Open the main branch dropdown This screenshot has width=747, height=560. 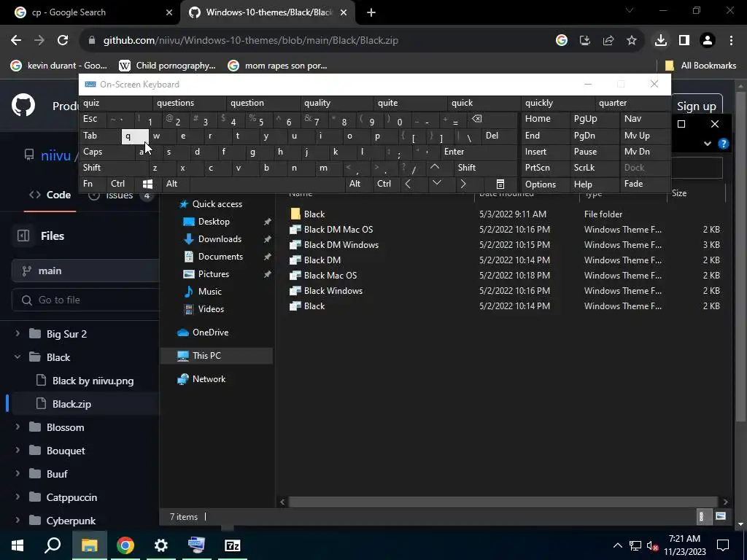86,271
